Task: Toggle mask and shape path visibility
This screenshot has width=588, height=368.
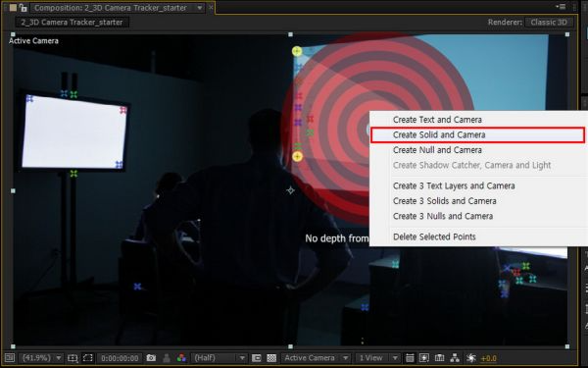Action: [x=88, y=358]
